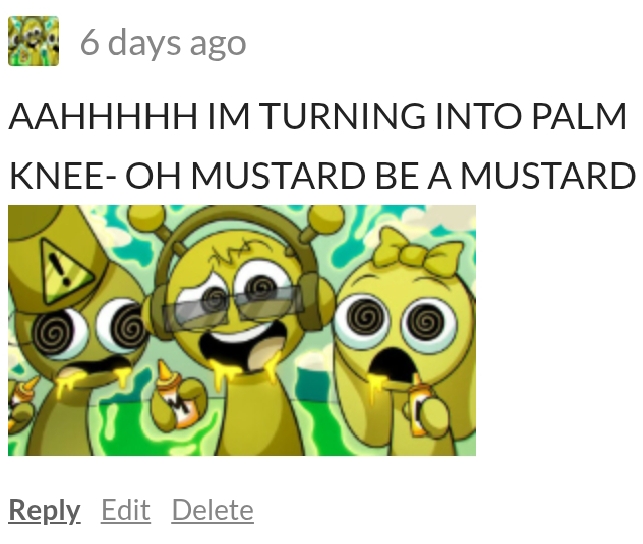Image resolution: width=643 pixels, height=544 pixels.
Task: Reply to the mustard comment
Action: (x=44, y=511)
